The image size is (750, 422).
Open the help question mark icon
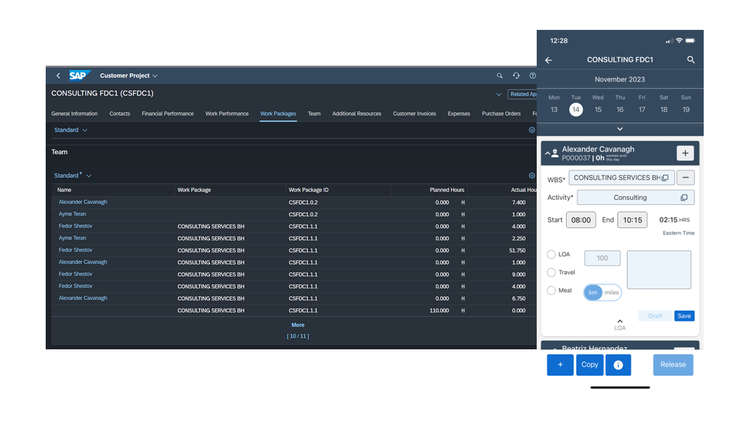click(532, 76)
